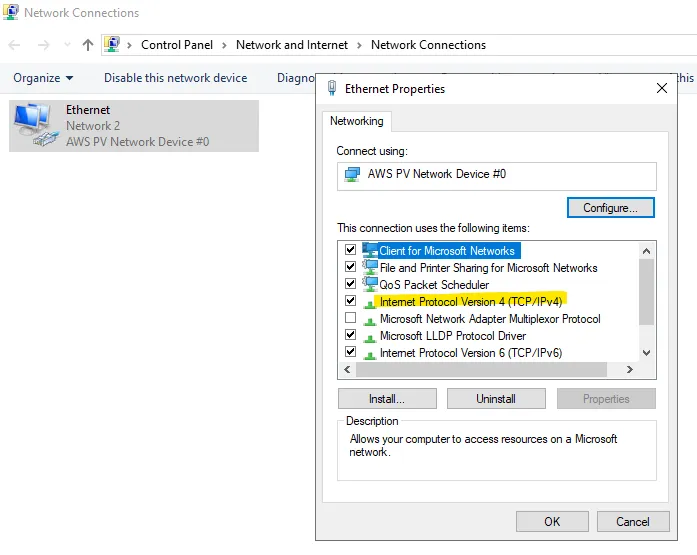Click the horizontal scrollbar thumb
The height and width of the screenshot is (555, 697).
pyautogui.click(x=481, y=369)
